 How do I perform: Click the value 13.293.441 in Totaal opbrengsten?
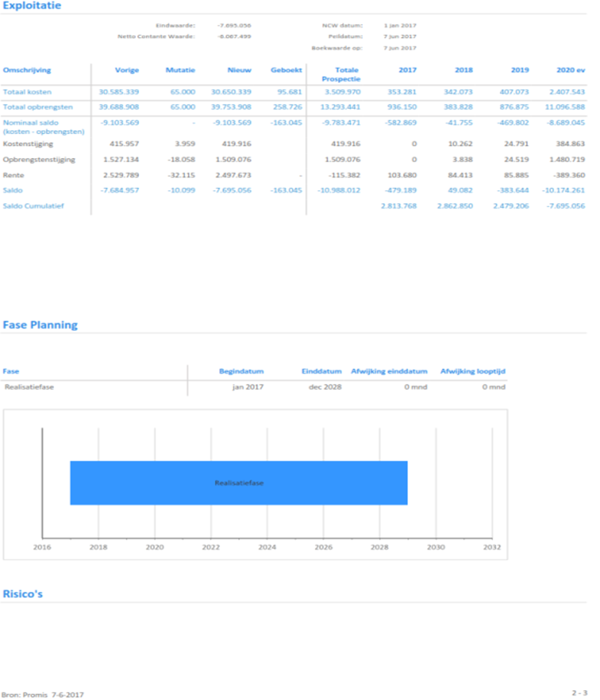[x=340, y=107]
